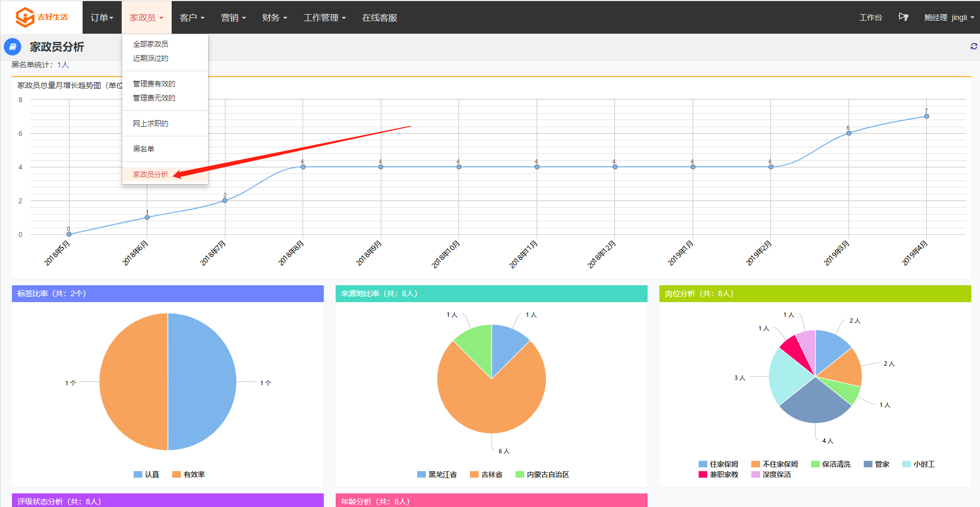This screenshot has height=507, width=980.
Task: Select 网上求职的 menu entry
Action: (x=165, y=123)
